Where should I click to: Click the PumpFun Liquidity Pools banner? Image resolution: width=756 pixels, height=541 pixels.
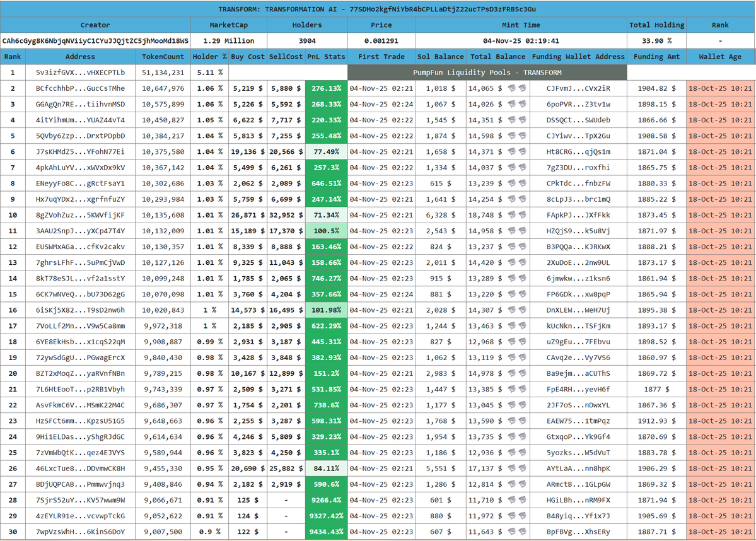(487, 73)
